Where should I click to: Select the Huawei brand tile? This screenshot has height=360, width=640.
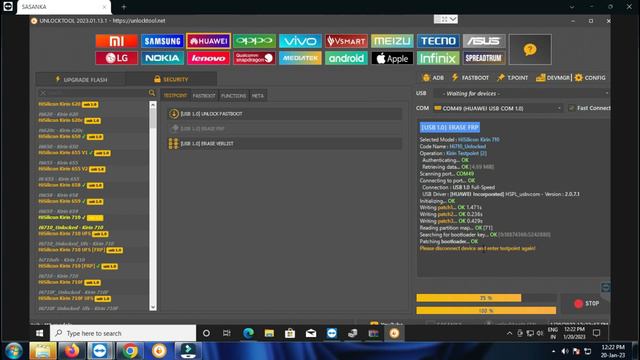click(208, 41)
